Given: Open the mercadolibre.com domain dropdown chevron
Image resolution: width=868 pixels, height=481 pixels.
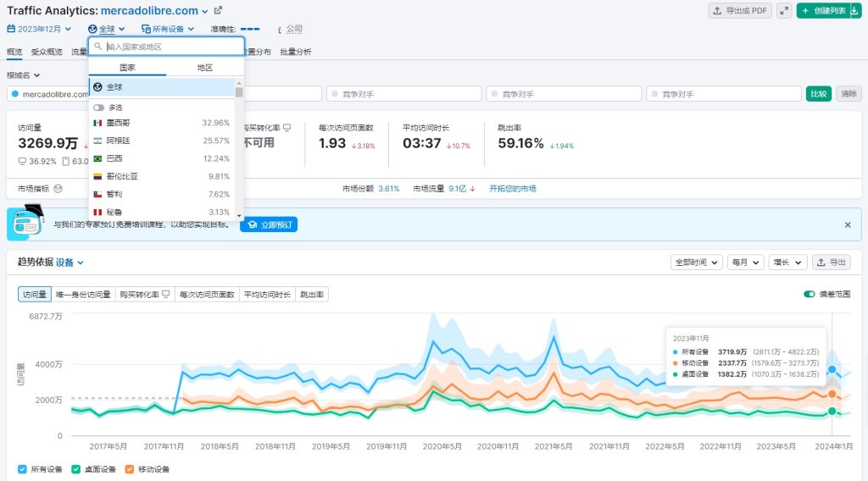Looking at the screenshot, I should (205, 11).
